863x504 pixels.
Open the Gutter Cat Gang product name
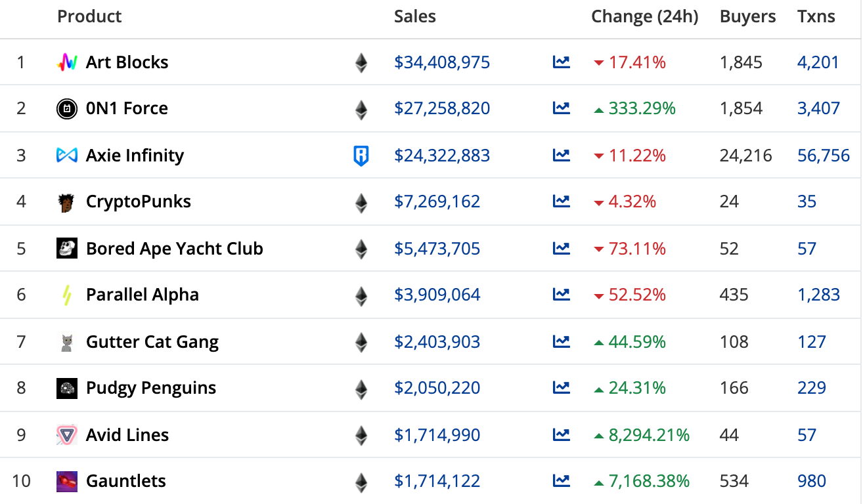click(x=152, y=342)
